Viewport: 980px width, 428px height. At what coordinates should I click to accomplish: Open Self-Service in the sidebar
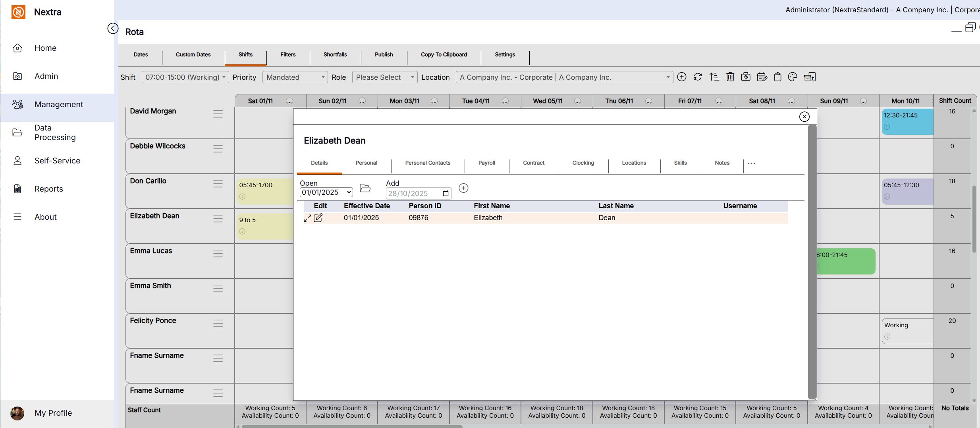coord(57,161)
